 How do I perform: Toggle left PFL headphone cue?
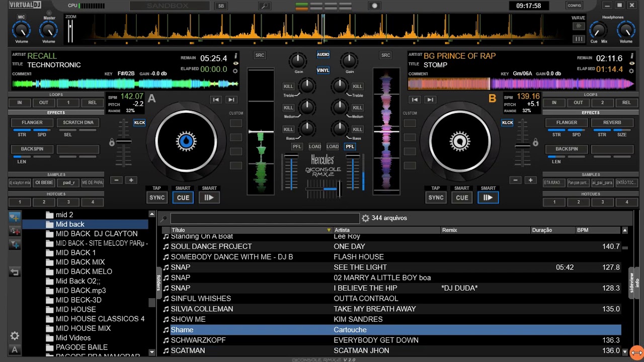tap(297, 147)
